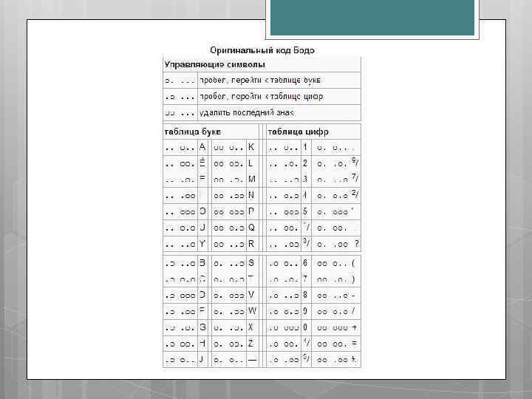Select the "Управляющие символы" header row

(x=262, y=64)
